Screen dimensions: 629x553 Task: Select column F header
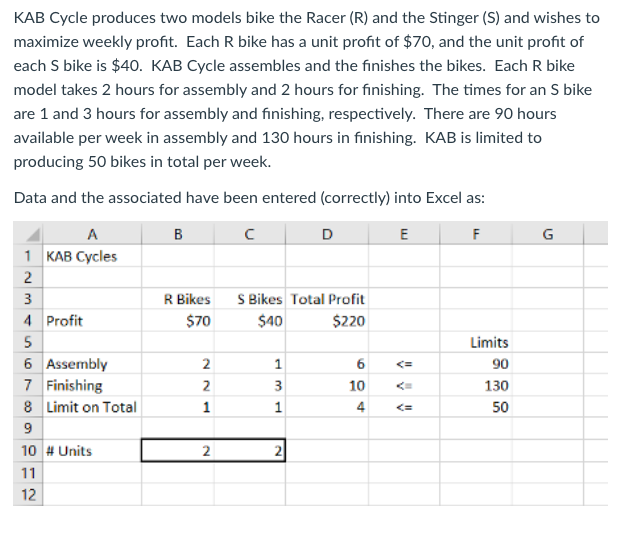pyautogui.click(x=476, y=233)
